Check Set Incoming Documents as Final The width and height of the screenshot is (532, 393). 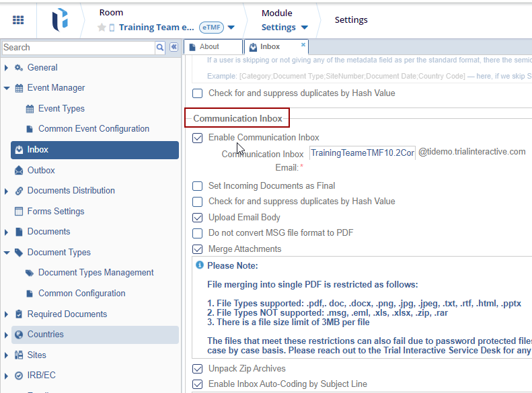(198, 186)
